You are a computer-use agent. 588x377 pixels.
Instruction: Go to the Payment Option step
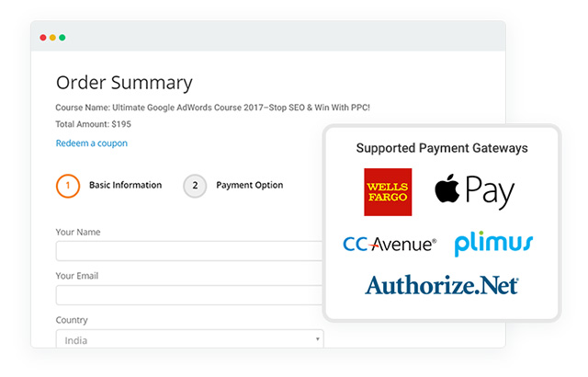pyautogui.click(x=249, y=185)
